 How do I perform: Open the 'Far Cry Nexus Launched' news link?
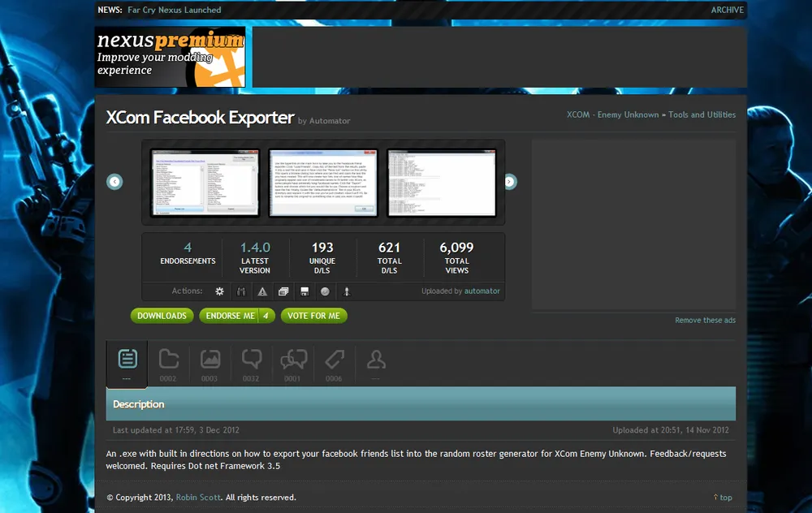[175, 10]
